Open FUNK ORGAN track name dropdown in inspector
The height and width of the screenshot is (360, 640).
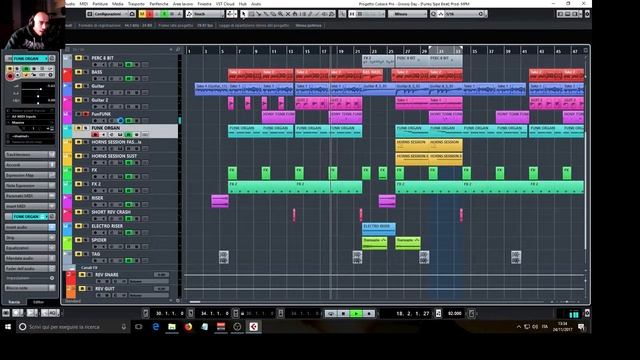(x=30, y=59)
